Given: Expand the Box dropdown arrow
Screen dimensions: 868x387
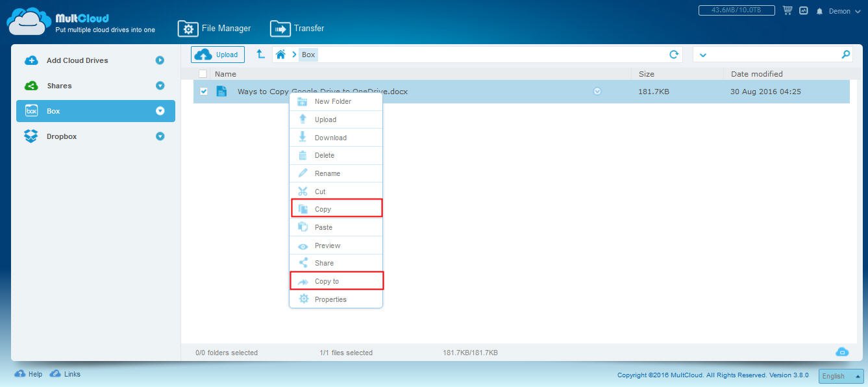Looking at the screenshot, I should [160, 111].
